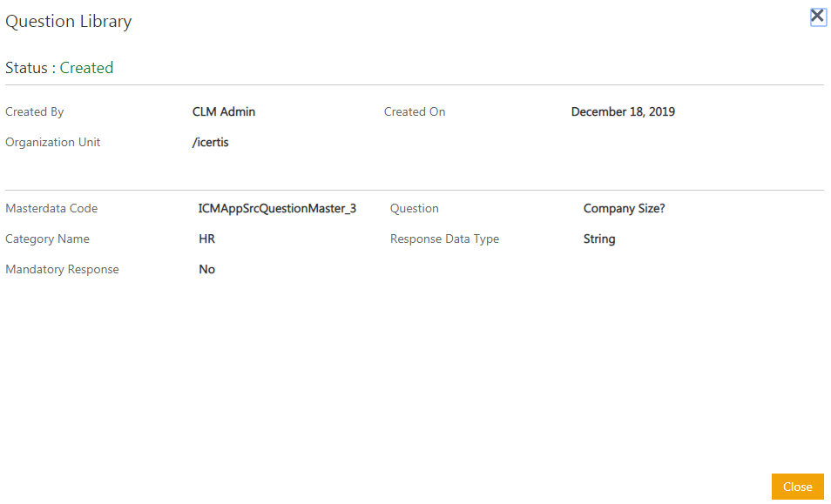Screen dimensions: 831x504
Task: Click the Category Name label
Action: pyautogui.click(x=47, y=239)
